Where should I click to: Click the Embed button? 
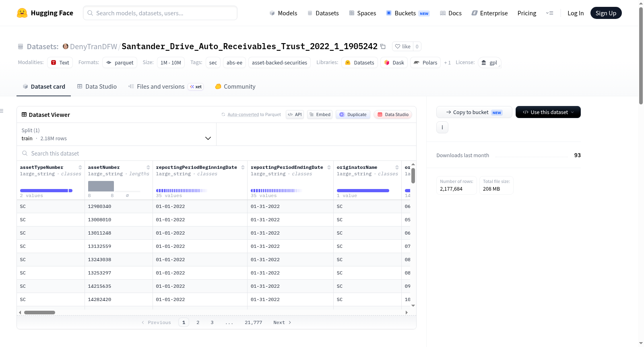click(320, 114)
